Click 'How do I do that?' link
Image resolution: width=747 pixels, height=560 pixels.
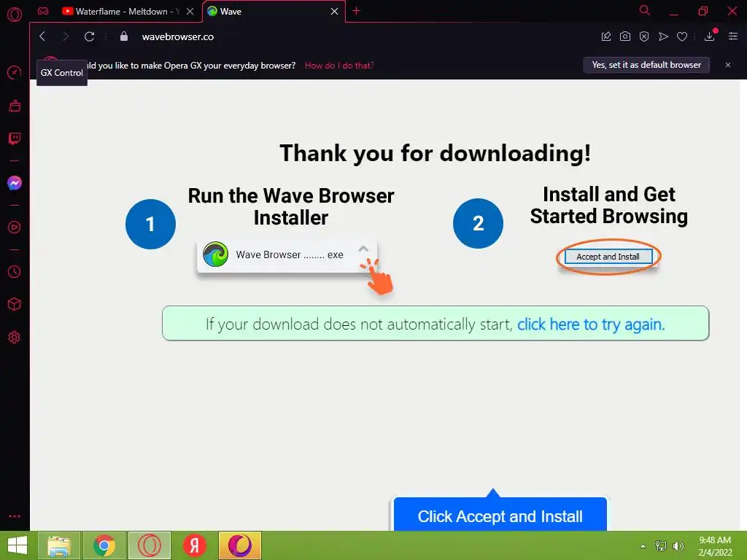coord(339,66)
